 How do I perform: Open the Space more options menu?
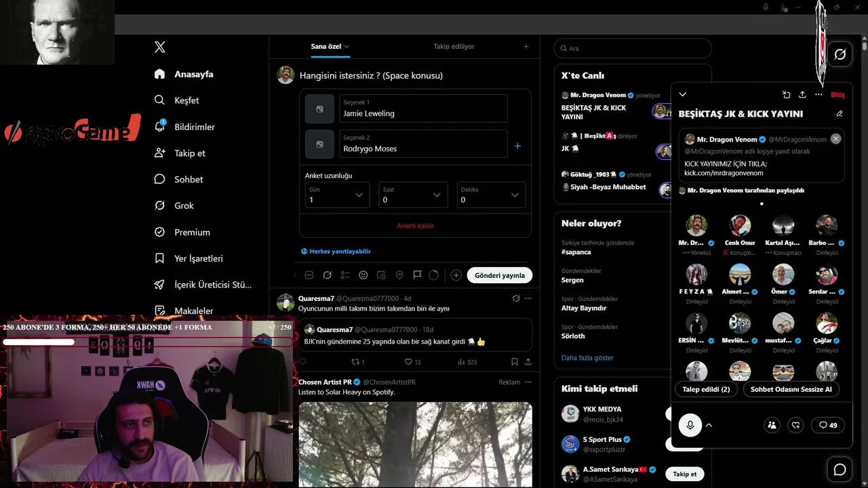click(x=818, y=95)
